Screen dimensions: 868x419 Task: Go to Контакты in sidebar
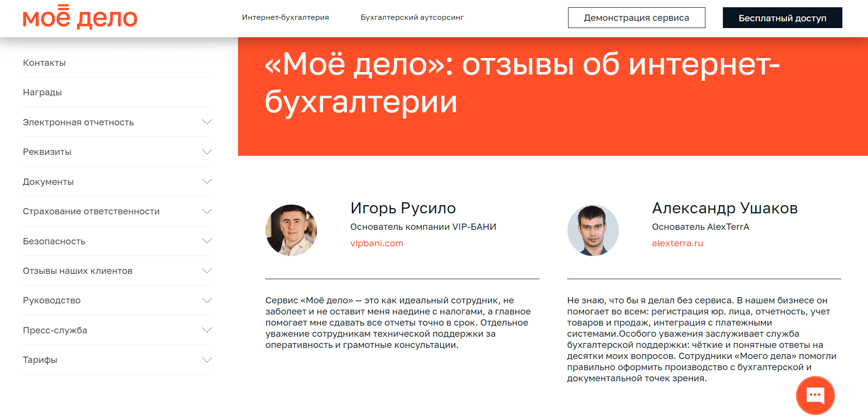pyautogui.click(x=45, y=63)
